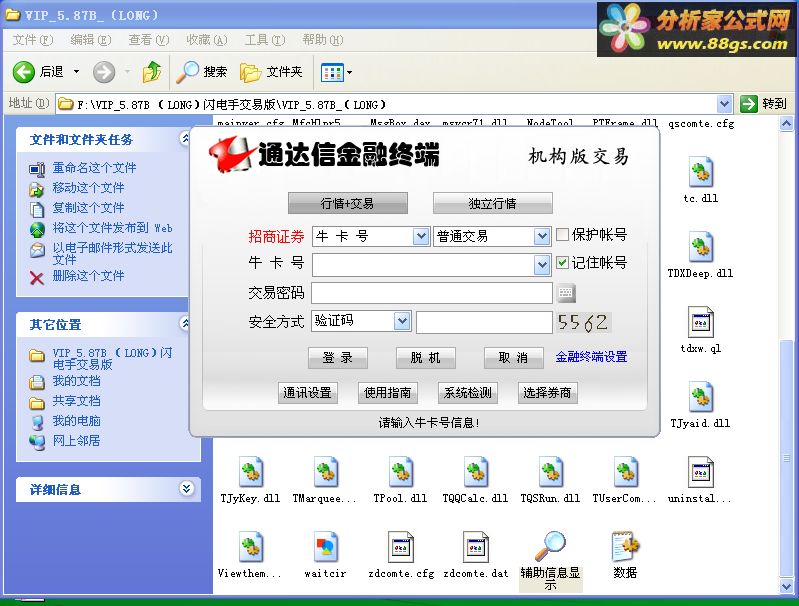Screen dimensions: 799x606
Task: Open the soft keyboard for password
Action: pos(566,293)
